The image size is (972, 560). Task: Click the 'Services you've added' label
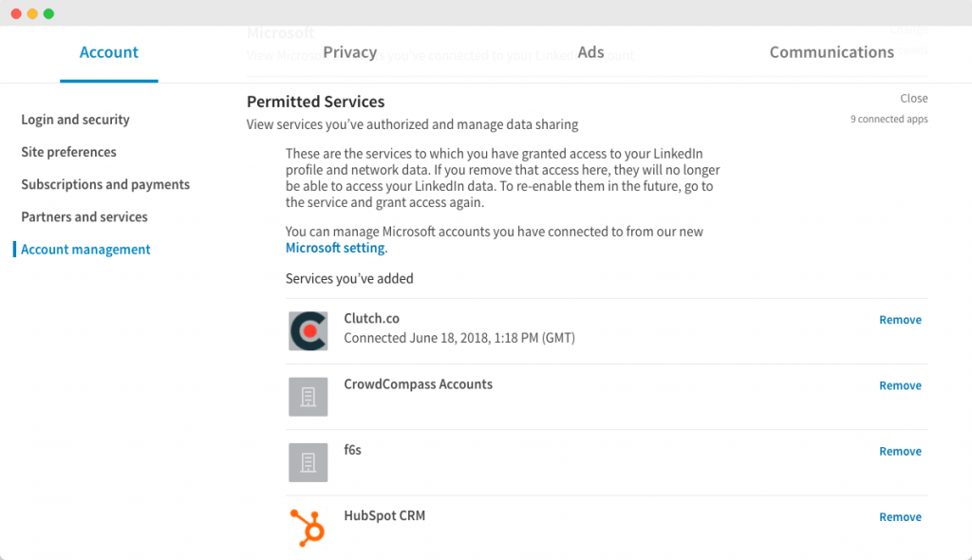(x=349, y=278)
